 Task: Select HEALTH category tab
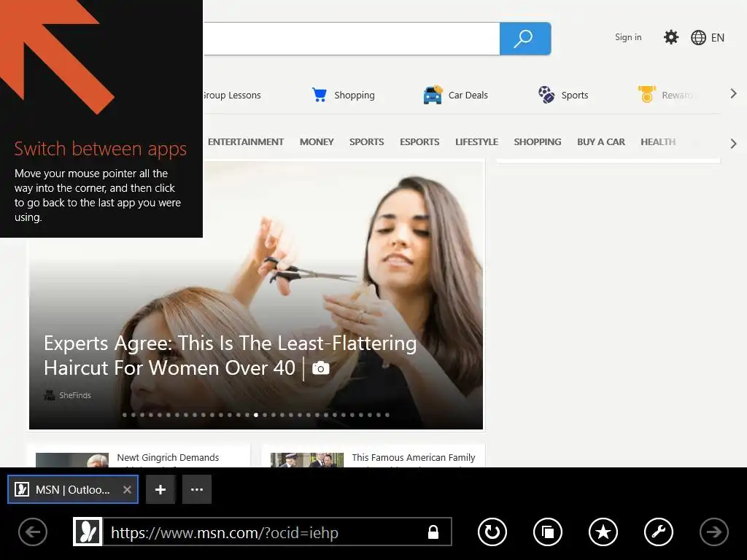coord(658,142)
